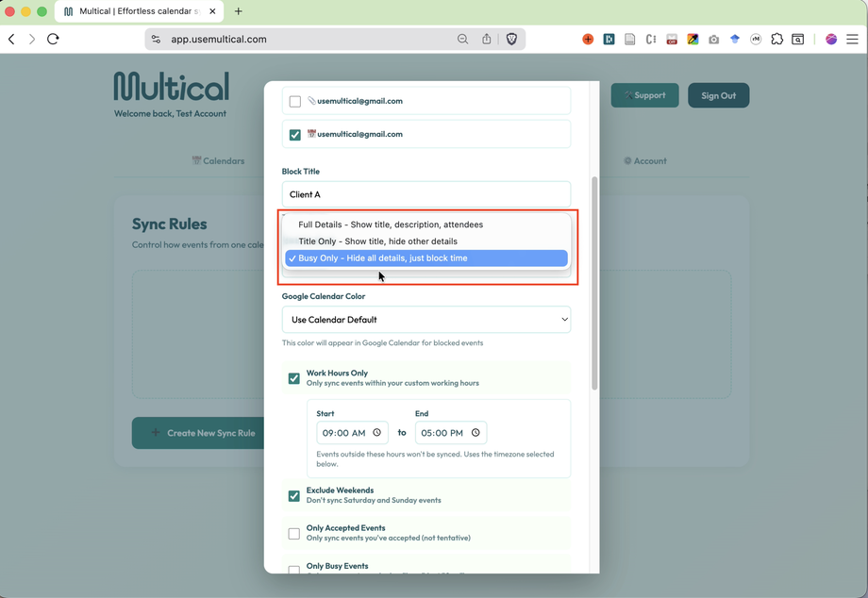Image resolution: width=868 pixels, height=598 pixels.
Task: Click the Sync Rules heading
Action: (x=170, y=224)
